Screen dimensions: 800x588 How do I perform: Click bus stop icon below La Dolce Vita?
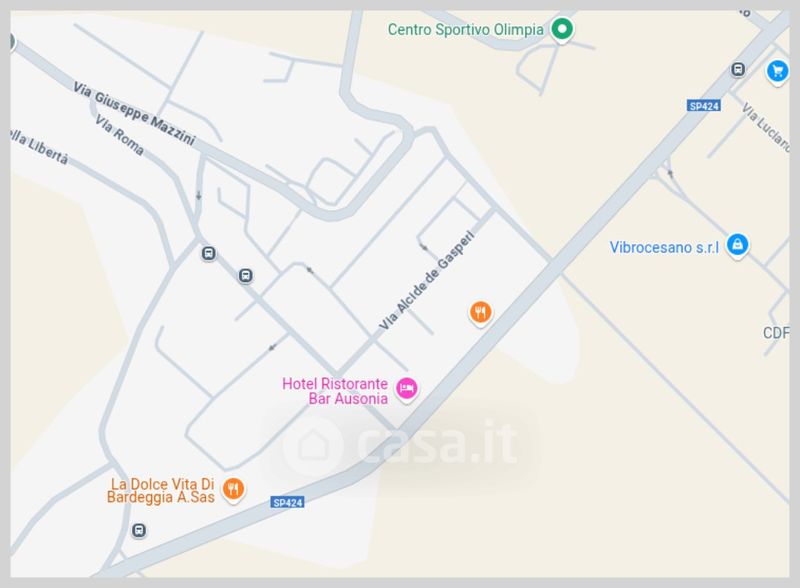pyautogui.click(x=139, y=530)
